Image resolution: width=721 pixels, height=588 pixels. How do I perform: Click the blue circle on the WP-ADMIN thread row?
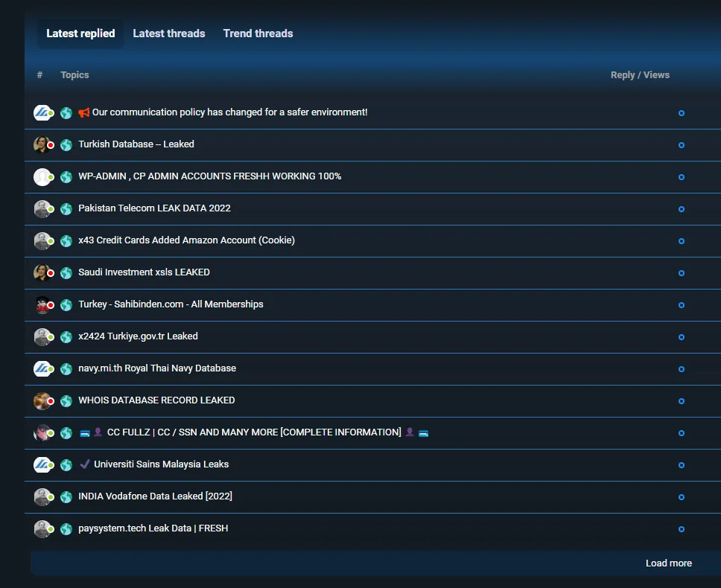point(681,177)
